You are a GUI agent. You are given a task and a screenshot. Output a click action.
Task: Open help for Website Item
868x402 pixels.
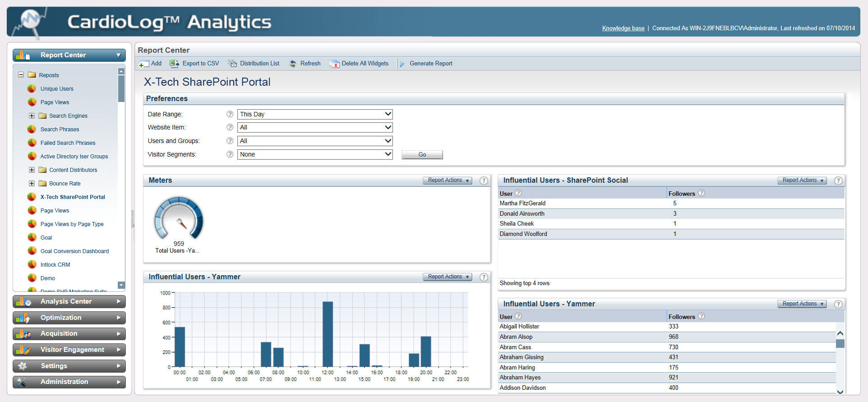coord(230,127)
